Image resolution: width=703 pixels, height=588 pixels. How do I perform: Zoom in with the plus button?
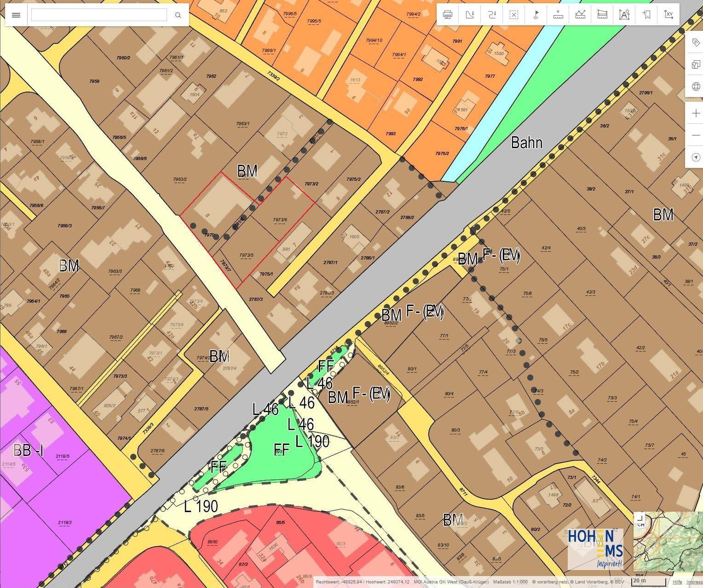(x=695, y=113)
